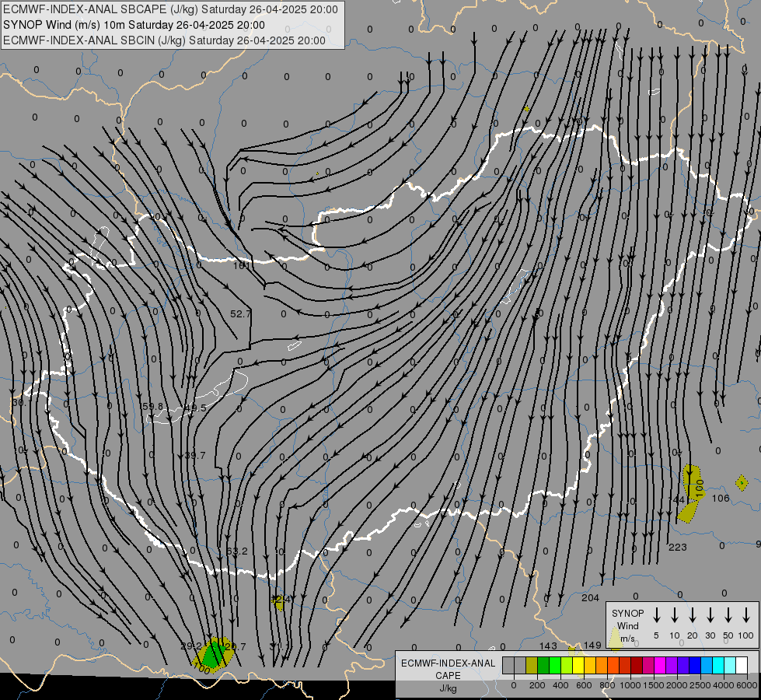Image resolution: width=761 pixels, height=700 pixels.
Task: Click the 2000 tick on CAPE scale
Action: click(677, 685)
